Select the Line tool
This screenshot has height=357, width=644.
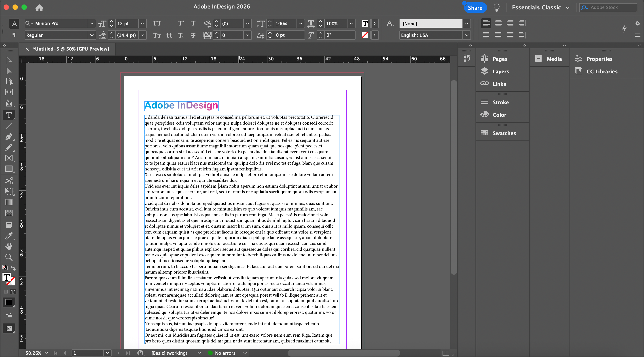9,126
